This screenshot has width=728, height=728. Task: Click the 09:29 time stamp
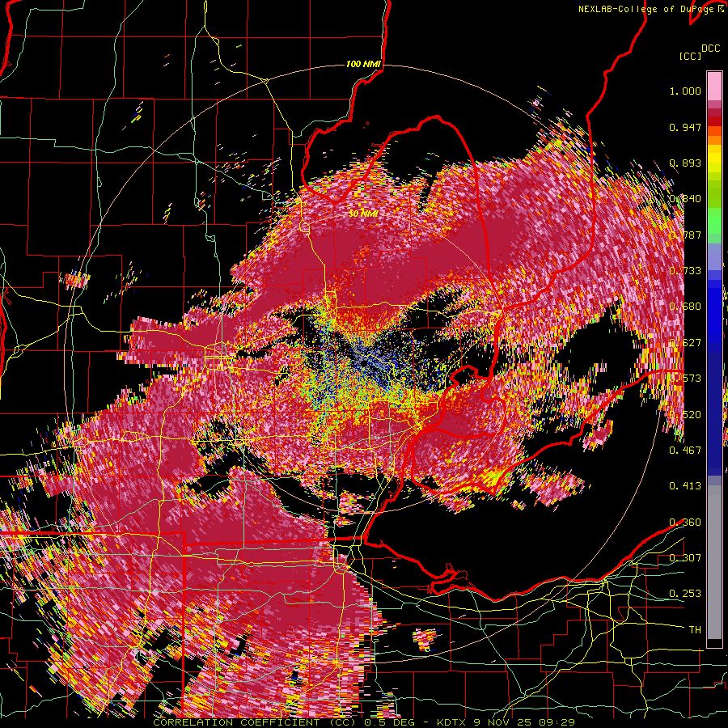pyautogui.click(x=557, y=722)
